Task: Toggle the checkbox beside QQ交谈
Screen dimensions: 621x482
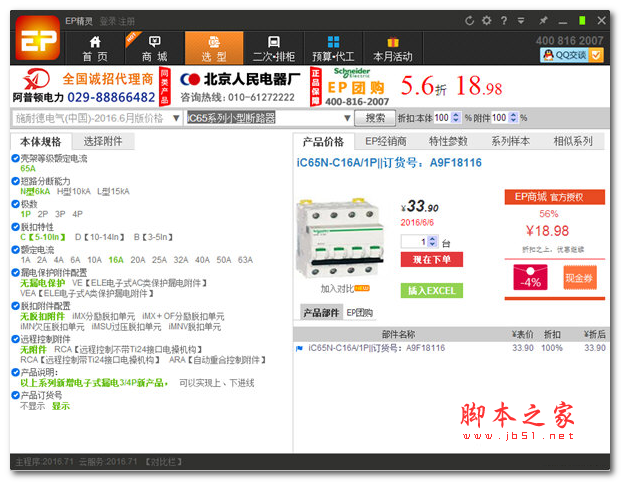Action: pos(596,55)
